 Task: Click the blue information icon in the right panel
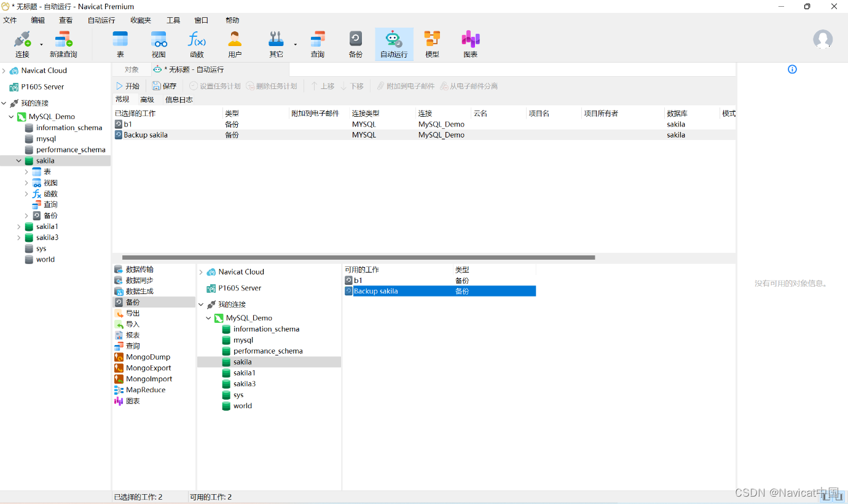tap(792, 69)
